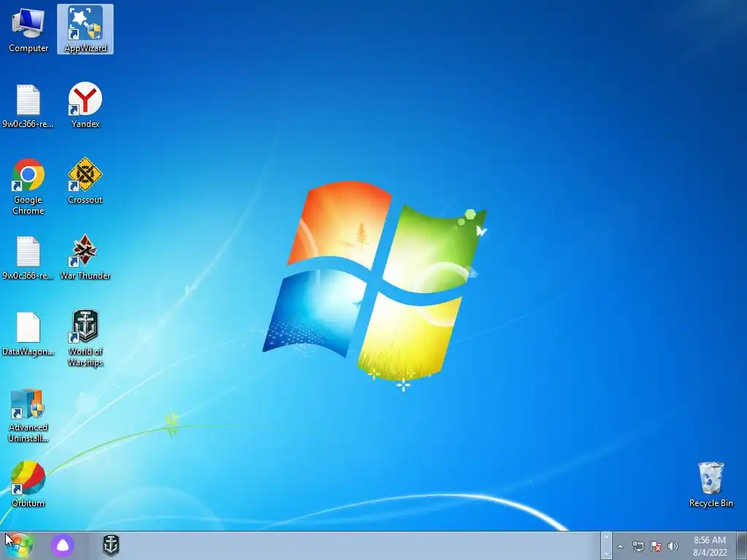Show hidden system tray icons

pyautogui.click(x=620, y=546)
